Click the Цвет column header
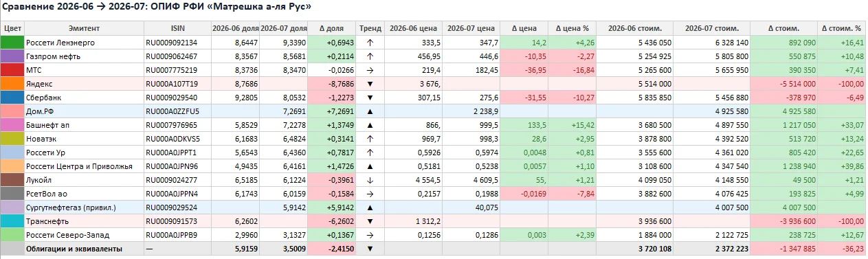 click(13, 28)
